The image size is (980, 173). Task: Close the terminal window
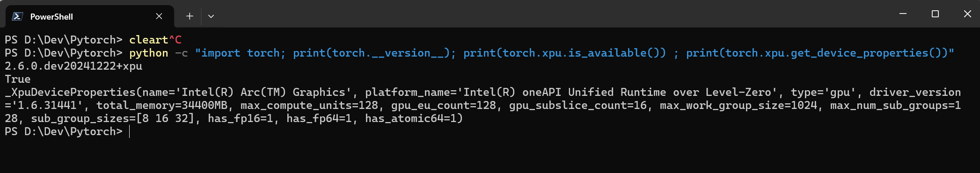click(967, 14)
